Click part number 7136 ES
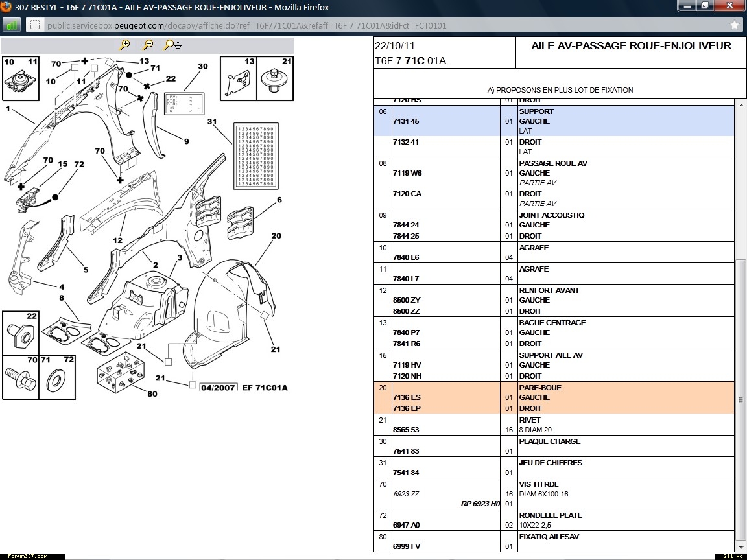This screenshot has height=560, width=747. 407,397
